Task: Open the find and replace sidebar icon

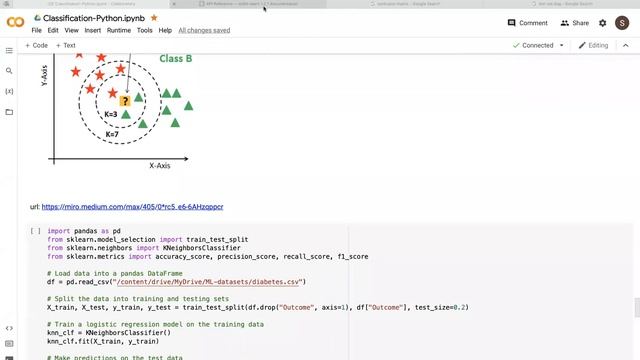Action: (x=9, y=71)
